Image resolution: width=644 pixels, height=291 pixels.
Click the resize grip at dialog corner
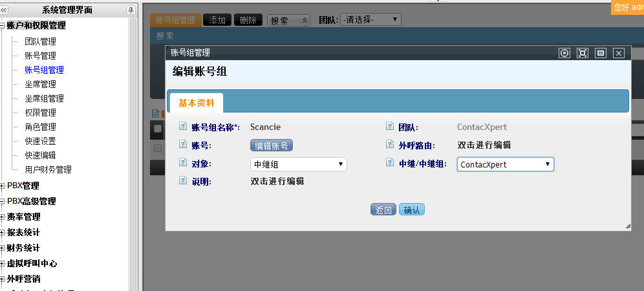(627, 226)
